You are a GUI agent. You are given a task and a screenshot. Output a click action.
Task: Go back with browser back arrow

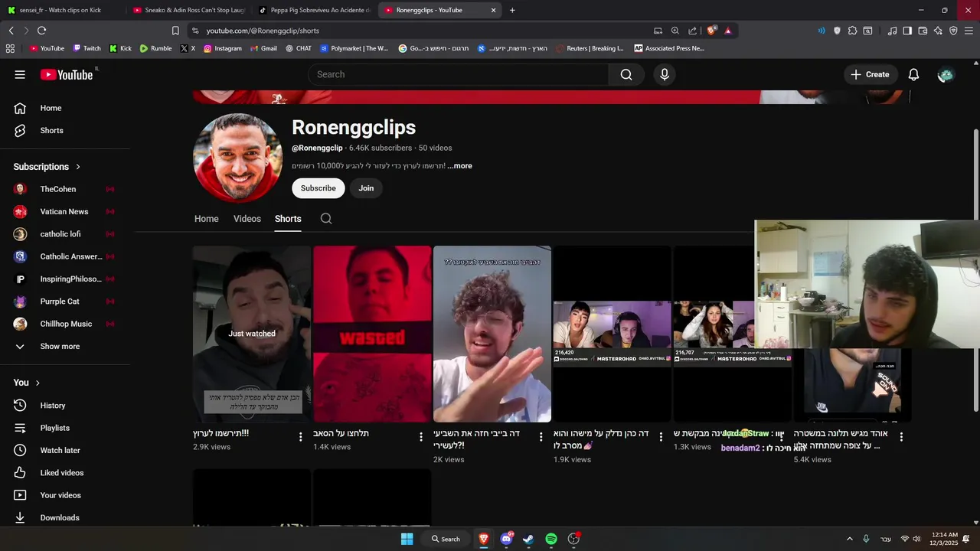pos(11,31)
